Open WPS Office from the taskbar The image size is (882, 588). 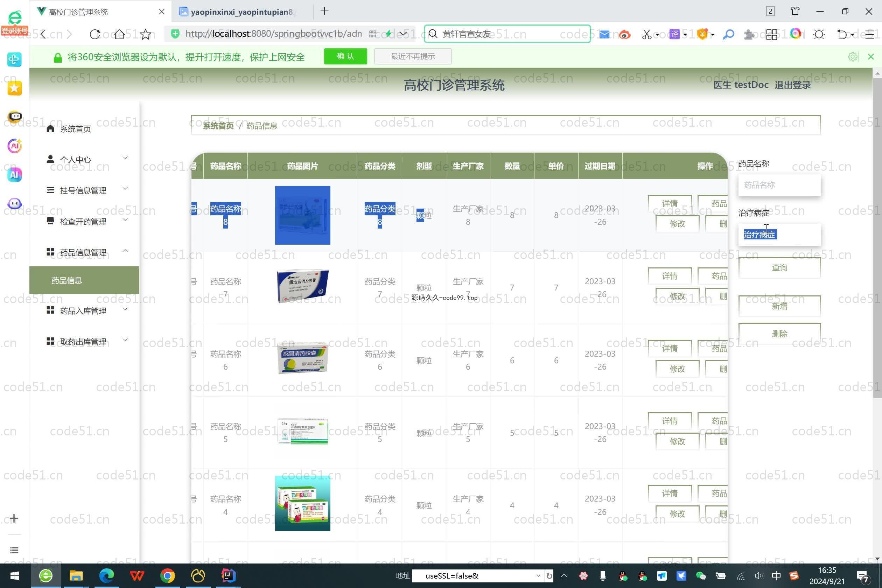click(x=137, y=575)
